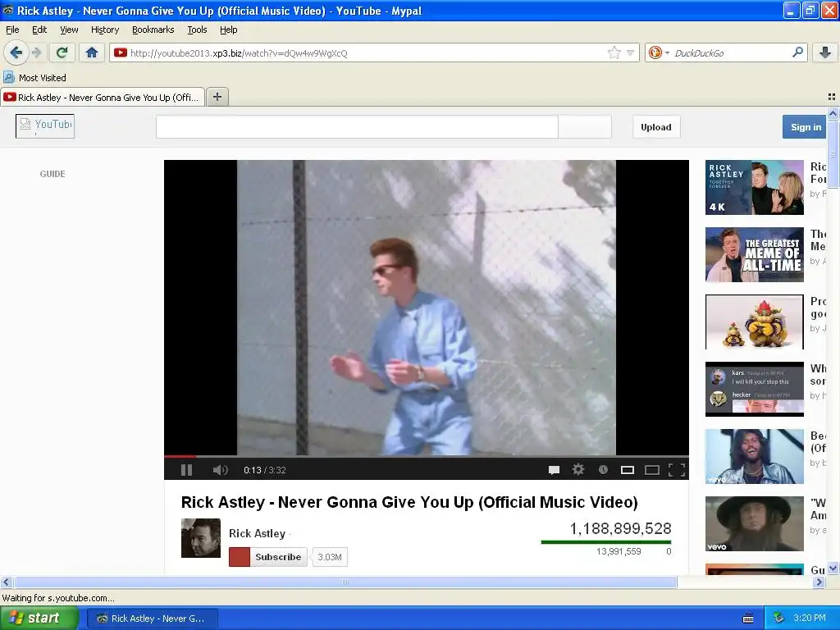Click the vertical scrollbar down arrow
Viewport: 840px width, 630px height.
pyautogui.click(x=833, y=568)
